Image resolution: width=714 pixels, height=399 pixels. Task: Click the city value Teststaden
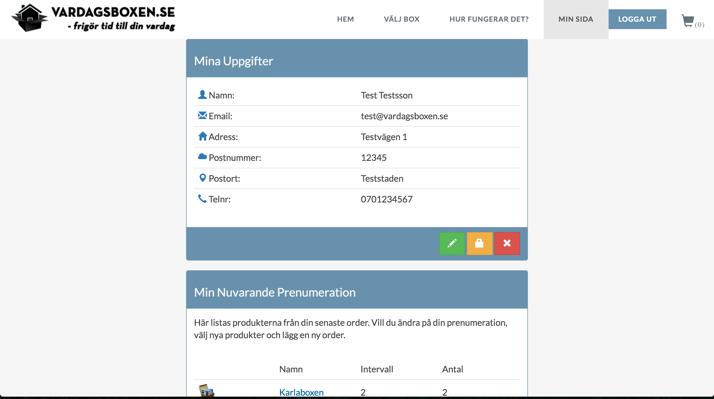tap(382, 179)
